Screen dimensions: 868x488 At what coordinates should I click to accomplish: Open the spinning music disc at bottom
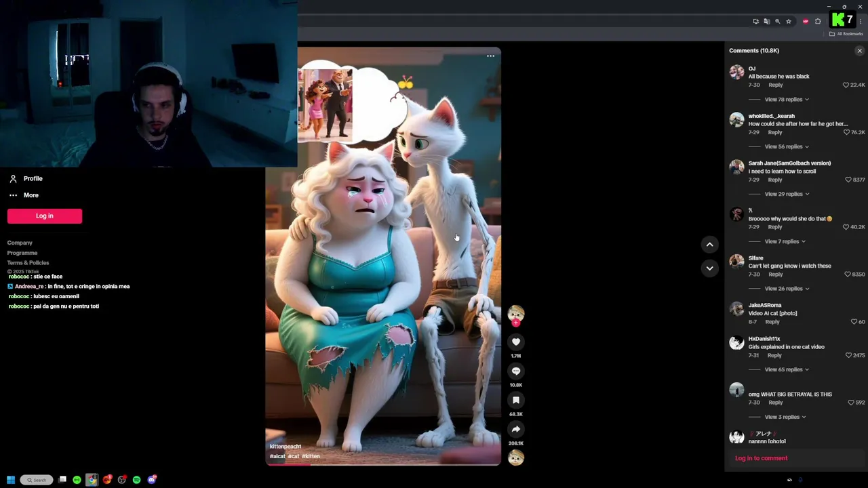click(x=516, y=458)
